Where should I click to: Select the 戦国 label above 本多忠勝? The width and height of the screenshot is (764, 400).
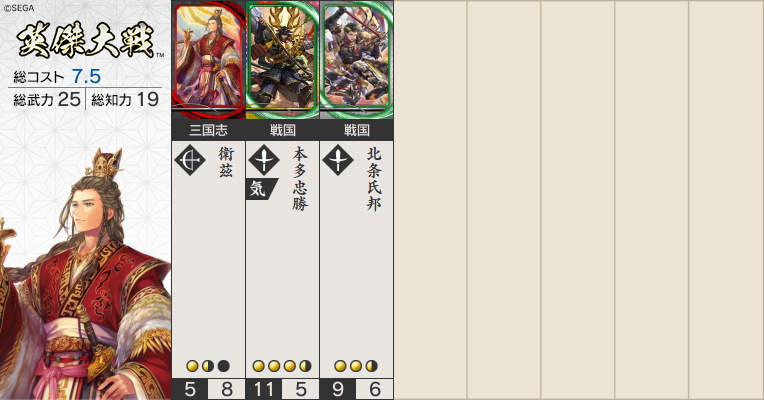(x=283, y=130)
